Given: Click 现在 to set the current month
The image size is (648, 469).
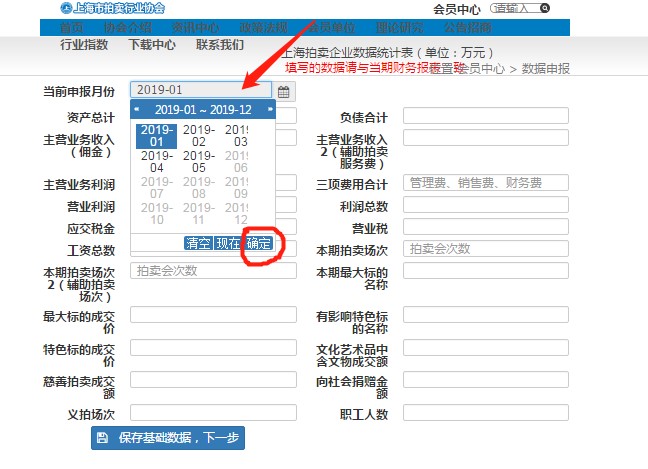Looking at the screenshot, I should point(228,243).
